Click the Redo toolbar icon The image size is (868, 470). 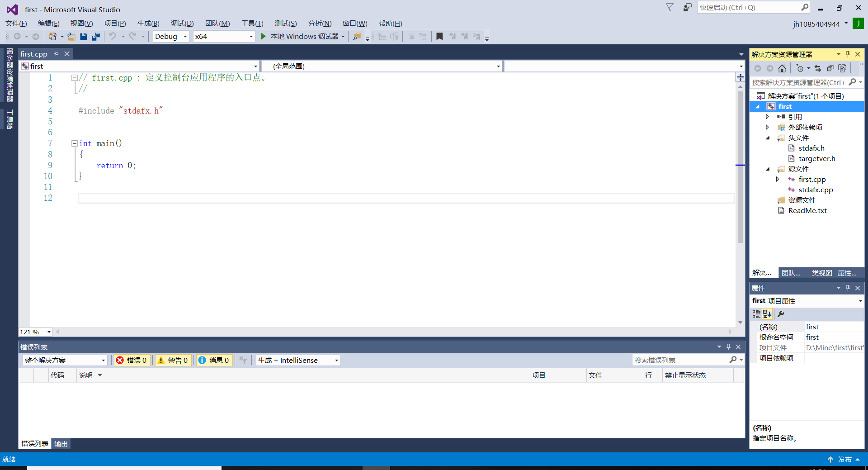pyautogui.click(x=132, y=36)
